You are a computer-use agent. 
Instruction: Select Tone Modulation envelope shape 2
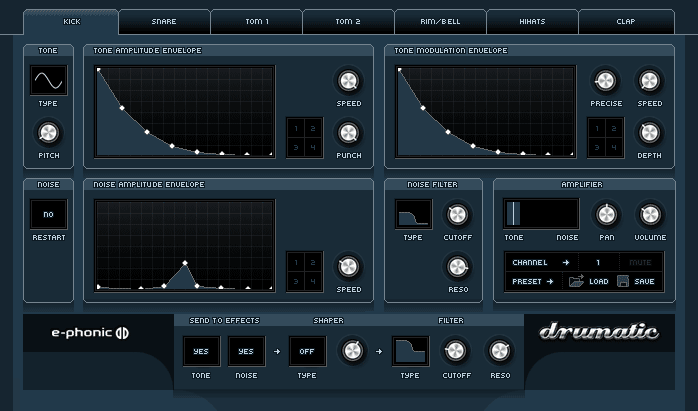[x=614, y=129]
